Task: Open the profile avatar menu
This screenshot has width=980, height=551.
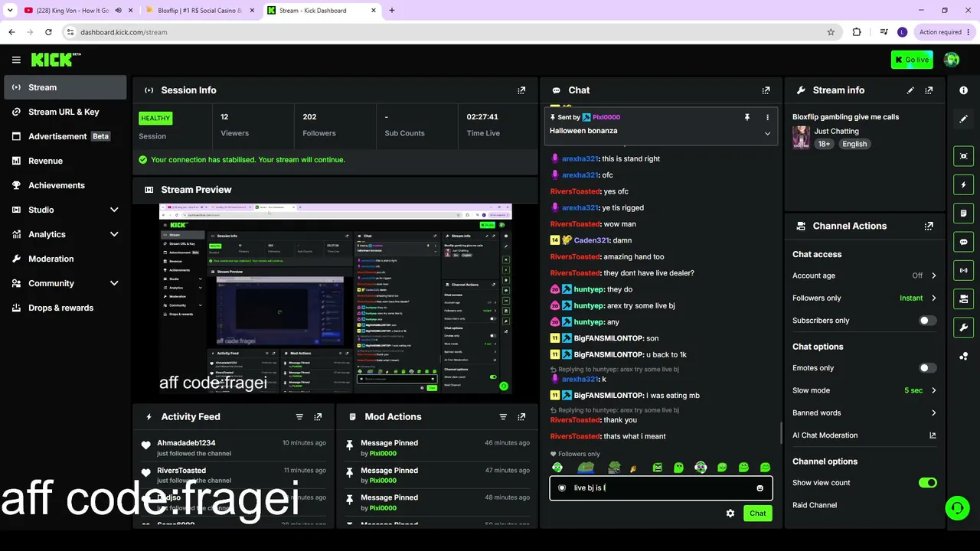Action: point(952,60)
